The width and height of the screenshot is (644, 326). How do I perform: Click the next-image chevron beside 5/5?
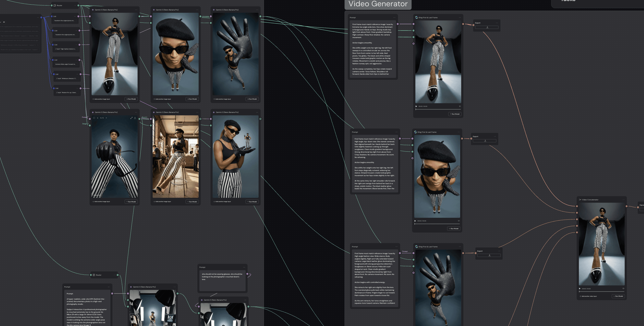[x=106, y=118]
